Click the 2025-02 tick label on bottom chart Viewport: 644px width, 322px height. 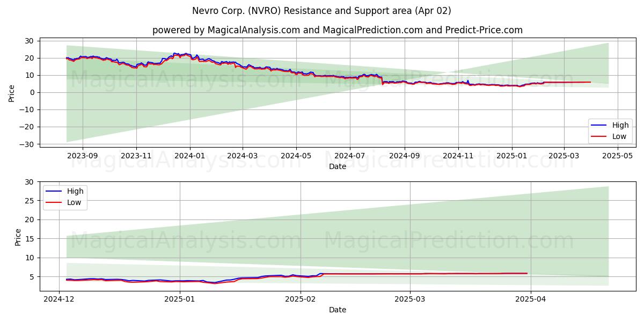coord(301,299)
